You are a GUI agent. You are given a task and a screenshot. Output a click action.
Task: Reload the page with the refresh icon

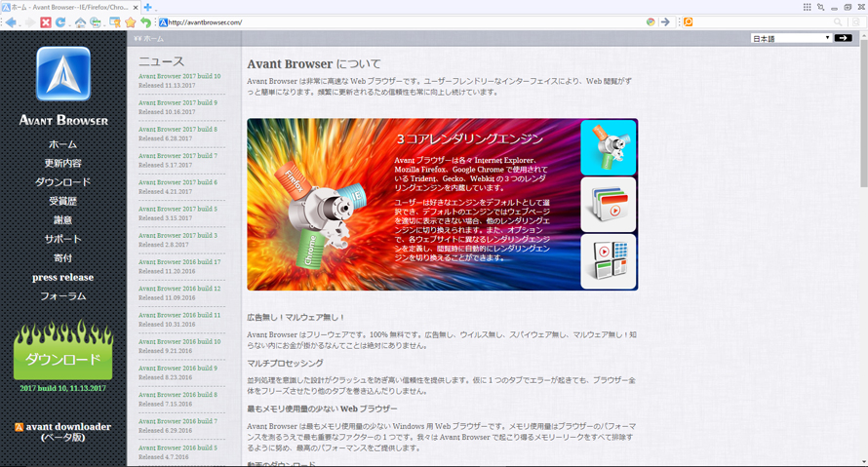pos(60,22)
